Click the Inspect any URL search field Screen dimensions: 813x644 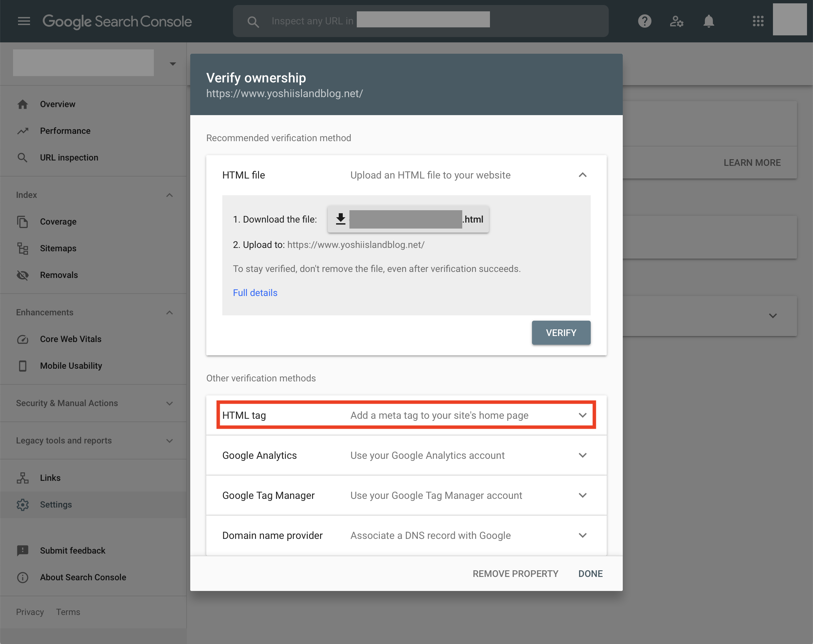point(421,21)
